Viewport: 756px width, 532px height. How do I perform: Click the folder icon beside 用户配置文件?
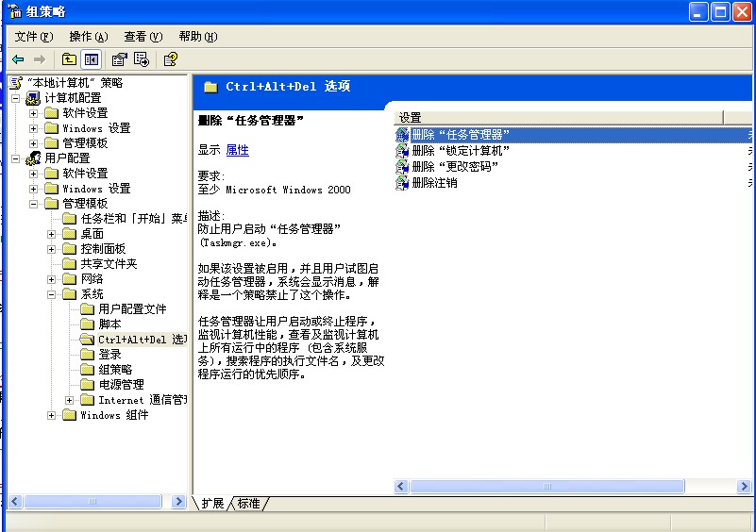87,308
